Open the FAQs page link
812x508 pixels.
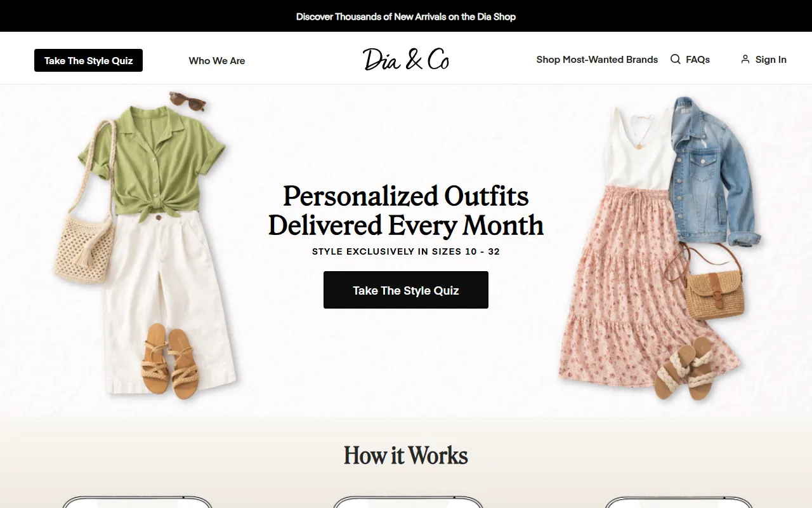[698, 59]
